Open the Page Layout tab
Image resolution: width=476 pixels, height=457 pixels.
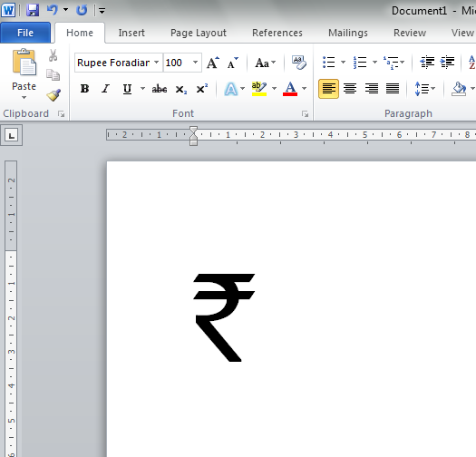(199, 33)
